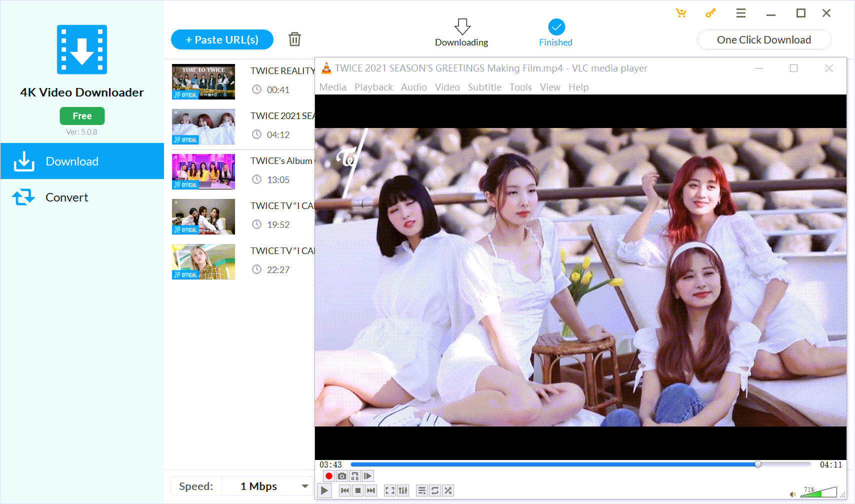Open the Media menu in VLC
The width and height of the screenshot is (855, 504).
(332, 87)
